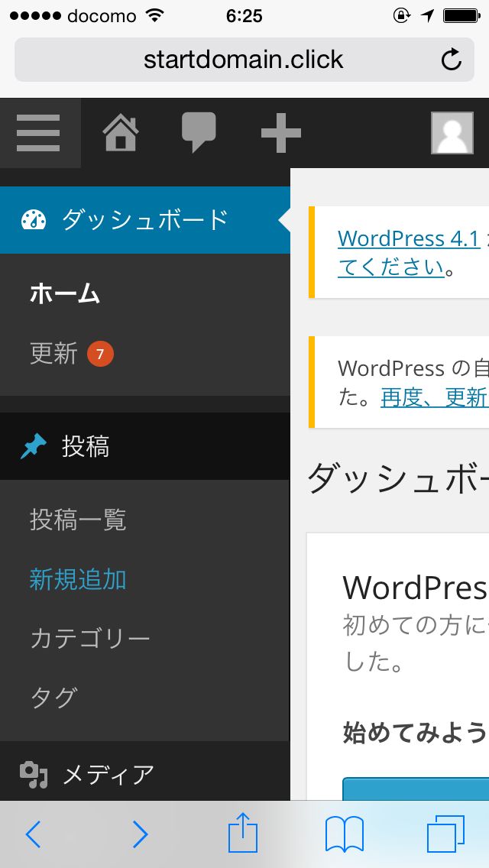Click the てください update link
Viewport: 489px width, 868px height.
[391, 268]
